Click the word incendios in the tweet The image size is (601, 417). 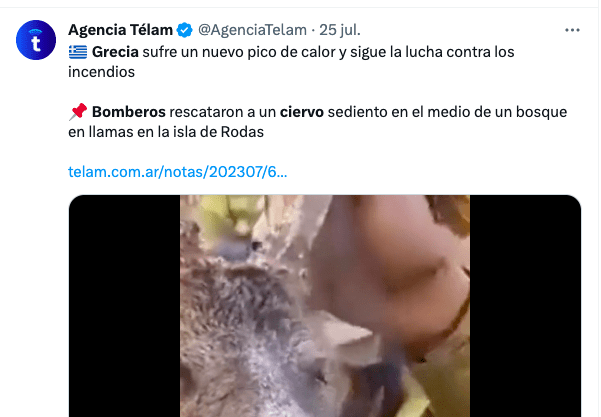[x=102, y=72]
